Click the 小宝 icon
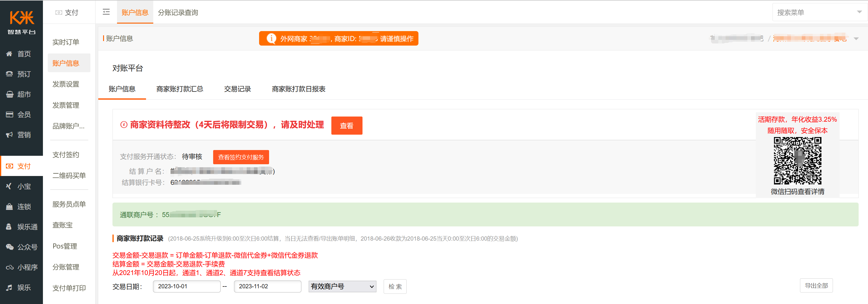The width and height of the screenshot is (868, 304). [9, 186]
